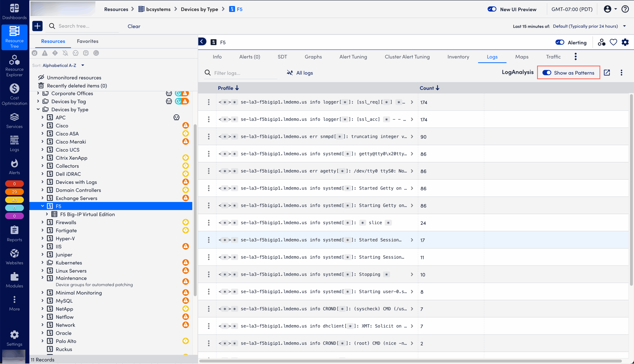
Task: Click Clear to reset the tree search
Action: click(134, 26)
